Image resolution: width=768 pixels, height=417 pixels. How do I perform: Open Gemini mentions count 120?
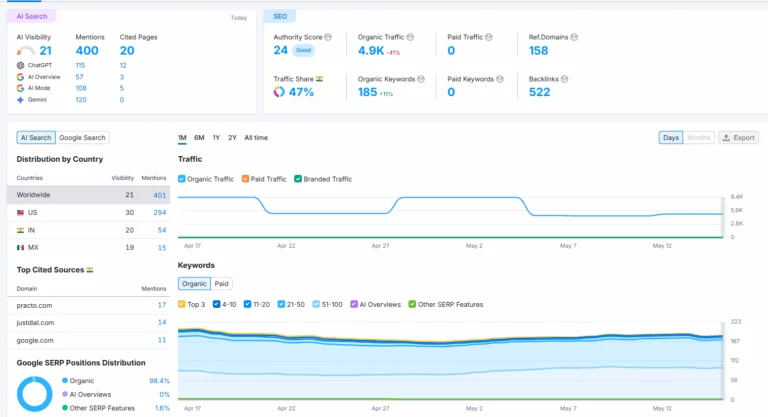pyautogui.click(x=81, y=99)
